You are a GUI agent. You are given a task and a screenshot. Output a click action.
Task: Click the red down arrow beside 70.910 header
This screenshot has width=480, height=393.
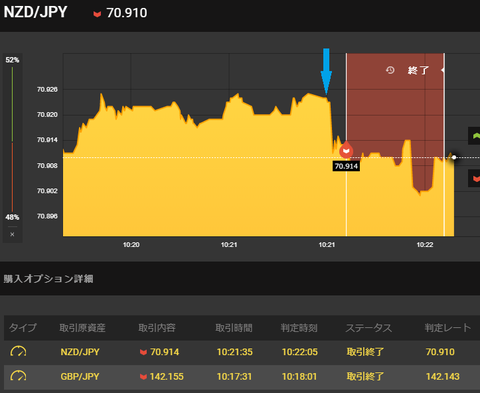[x=97, y=14]
